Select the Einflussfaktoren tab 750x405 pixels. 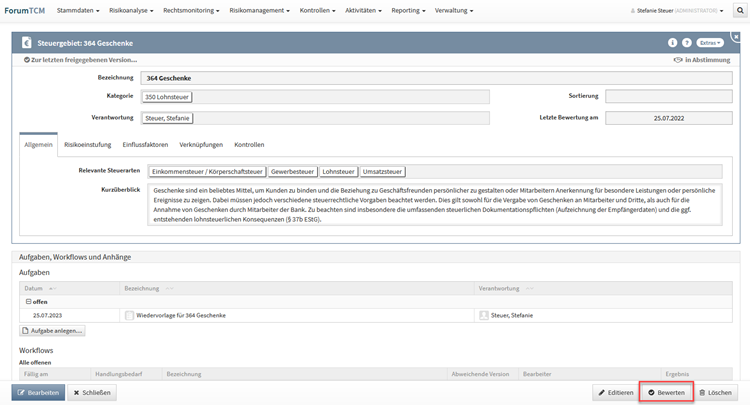click(x=145, y=145)
